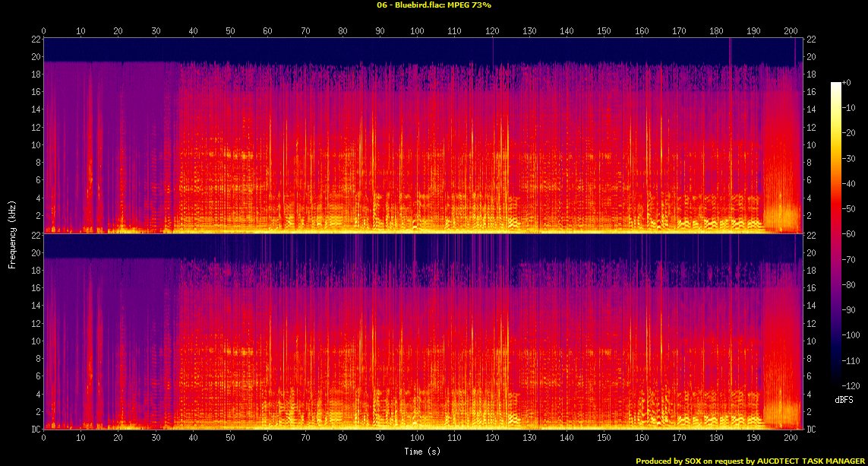Click the dark band above 20 kHz in the upper channel
Screen dimensions: 868x466
click(380, 49)
